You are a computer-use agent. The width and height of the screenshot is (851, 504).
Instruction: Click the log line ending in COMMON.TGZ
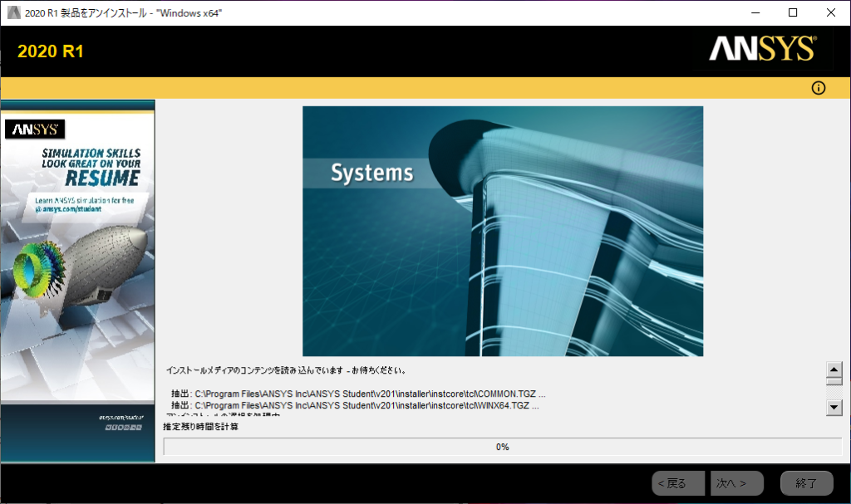(358, 394)
